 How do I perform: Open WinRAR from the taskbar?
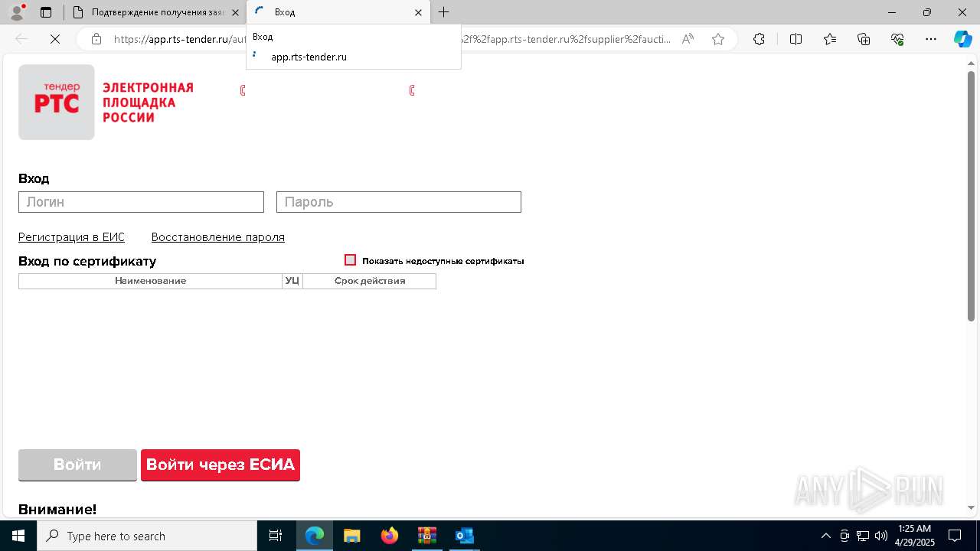[x=426, y=536]
